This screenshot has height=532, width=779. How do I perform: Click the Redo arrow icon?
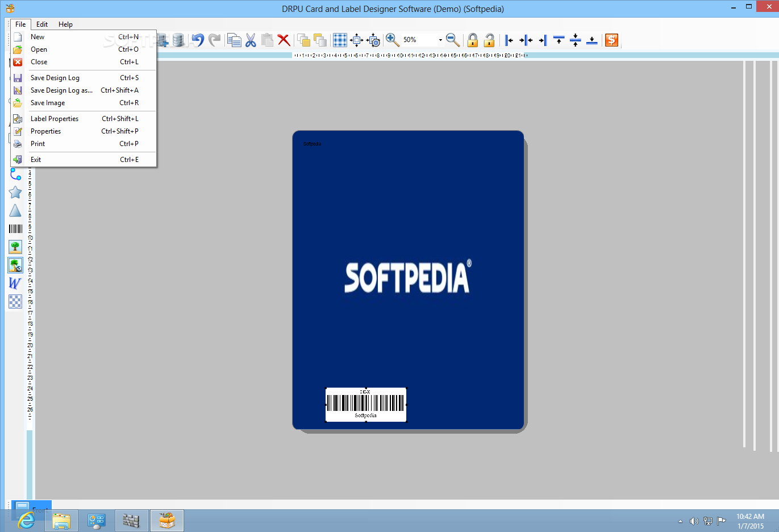tap(214, 40)
